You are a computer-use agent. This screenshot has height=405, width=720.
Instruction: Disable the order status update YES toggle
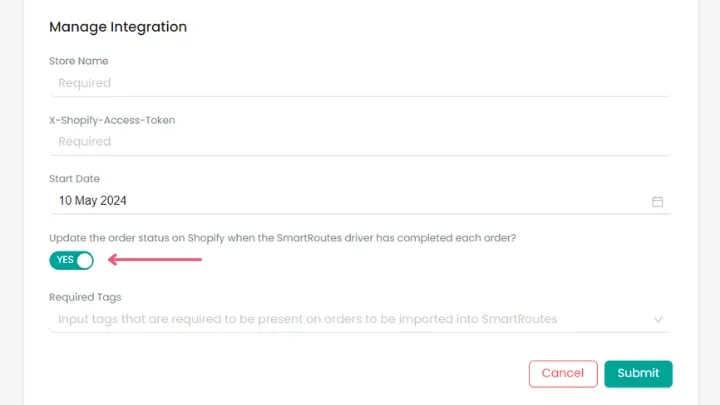(x=71, y=260)
